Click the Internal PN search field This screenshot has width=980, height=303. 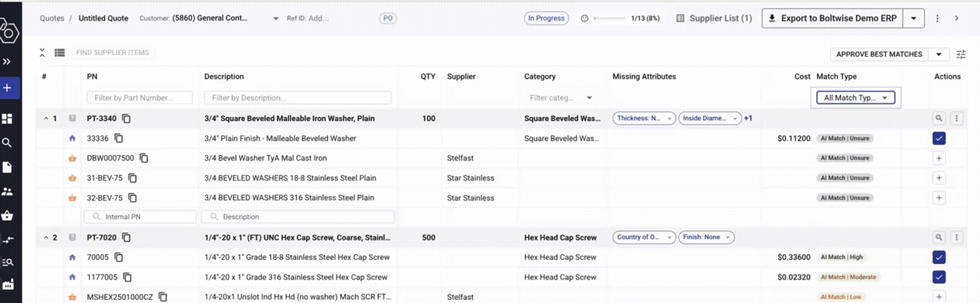pos(140,217)
